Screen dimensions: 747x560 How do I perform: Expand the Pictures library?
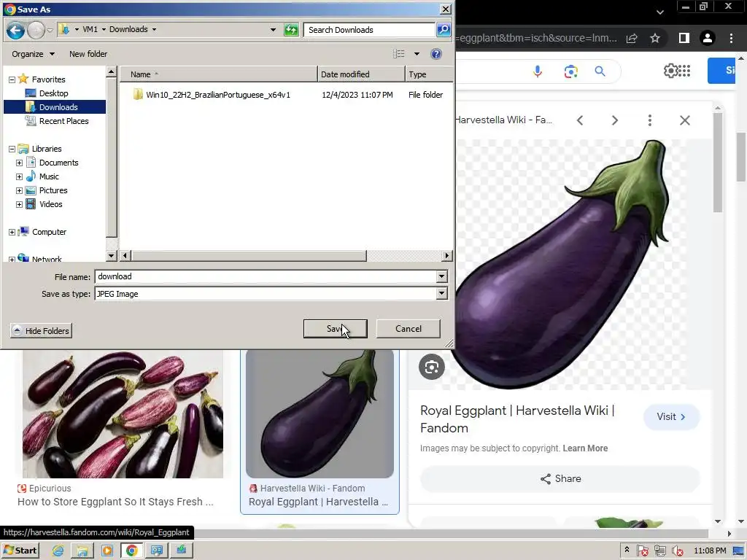tap(19, 190)
